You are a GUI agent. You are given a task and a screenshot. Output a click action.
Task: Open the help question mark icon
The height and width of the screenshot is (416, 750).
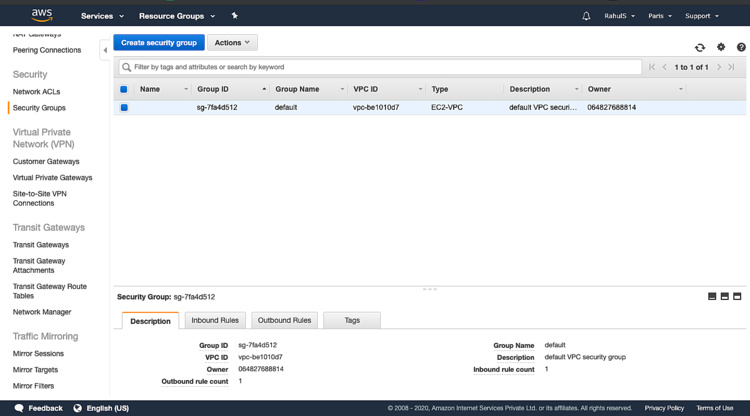click(741, 47)
